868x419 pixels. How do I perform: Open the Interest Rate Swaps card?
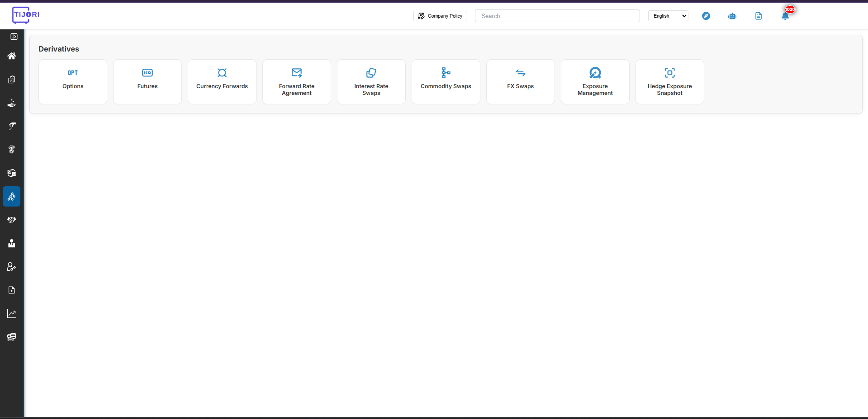pos(371,82)
